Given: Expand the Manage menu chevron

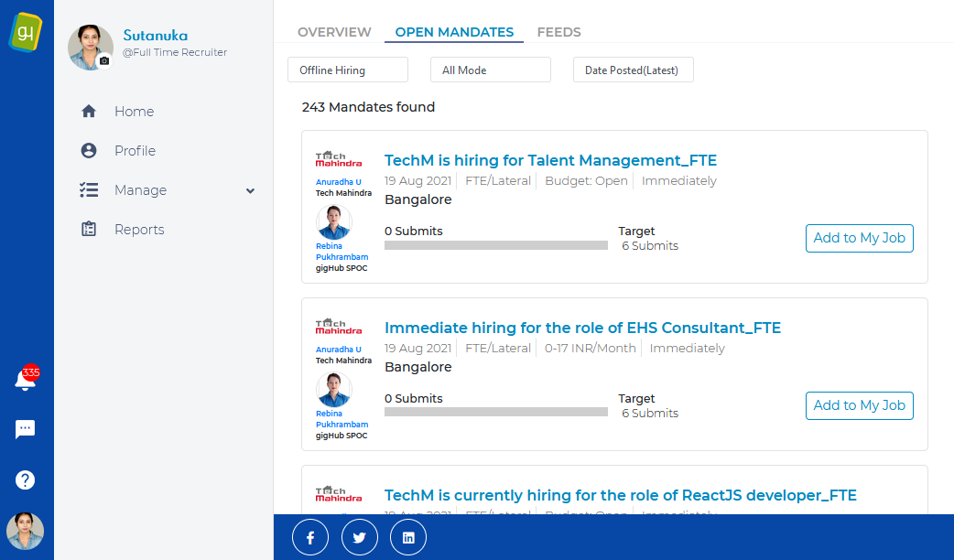Looking at the screenshot, I should point(251,190).
